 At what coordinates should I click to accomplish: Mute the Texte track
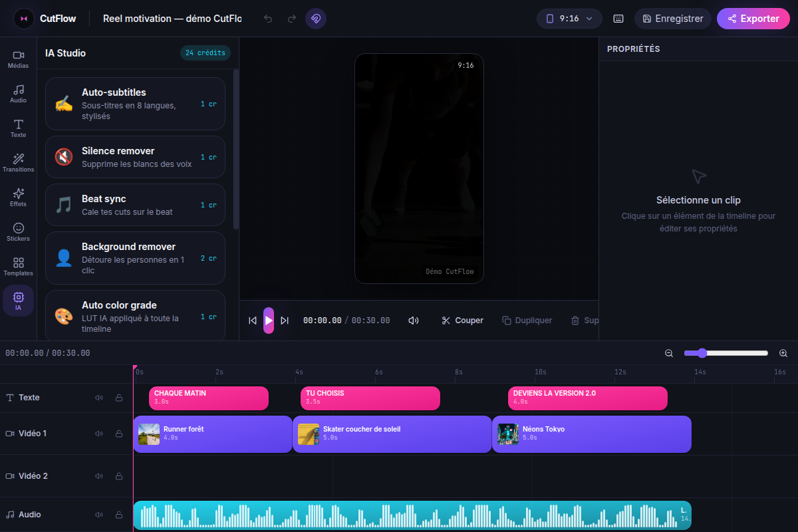99,398
